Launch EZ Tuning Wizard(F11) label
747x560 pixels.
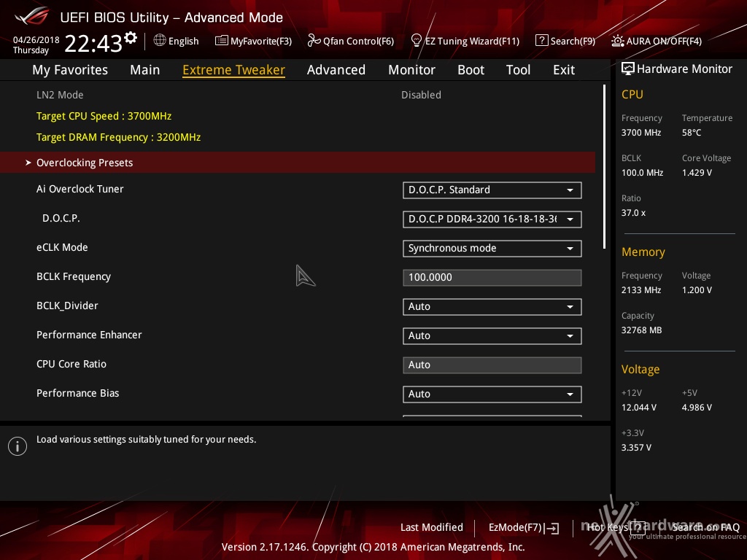tap(472, 41)
